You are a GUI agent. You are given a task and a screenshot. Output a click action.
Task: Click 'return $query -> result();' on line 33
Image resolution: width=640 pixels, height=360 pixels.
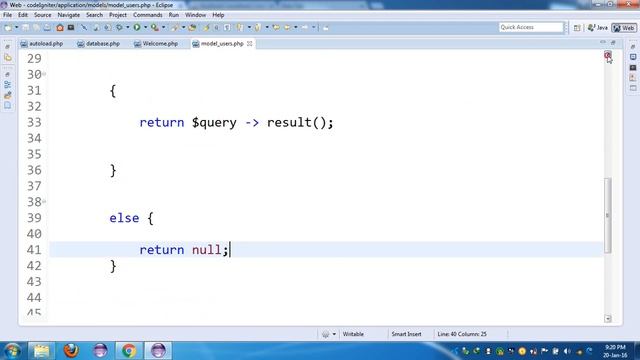[236, 122]
